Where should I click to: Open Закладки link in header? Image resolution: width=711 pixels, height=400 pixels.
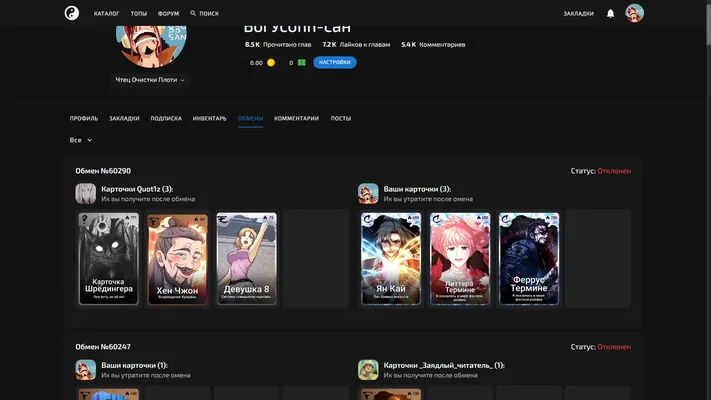click(579, 14)
